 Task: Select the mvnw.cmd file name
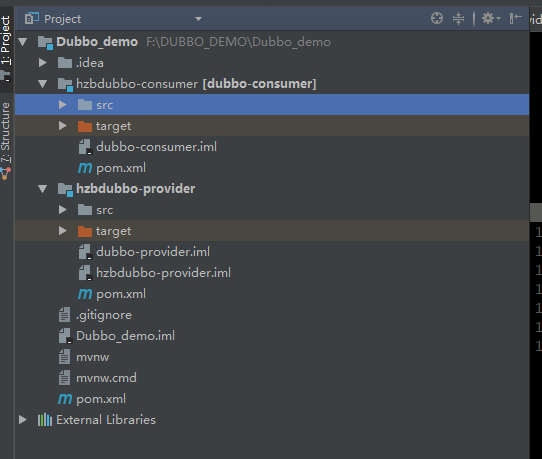point(106,378)
